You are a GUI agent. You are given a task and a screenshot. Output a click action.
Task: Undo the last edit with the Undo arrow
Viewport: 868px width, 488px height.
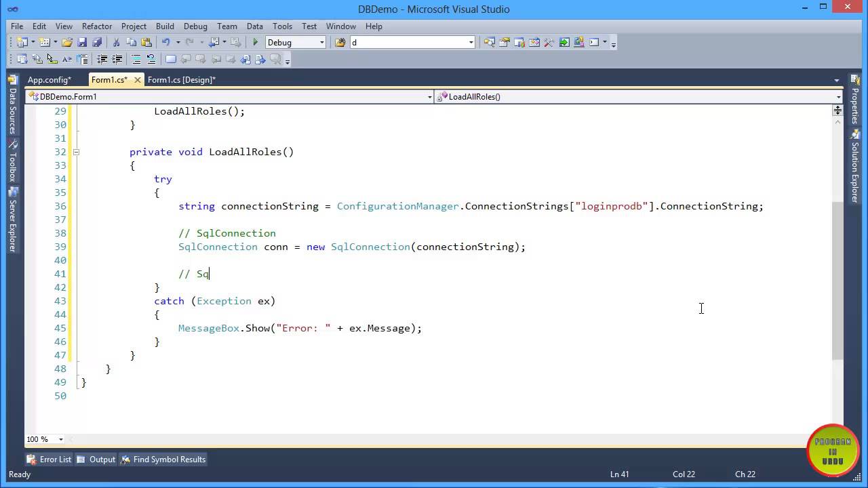tap(165, 42)
